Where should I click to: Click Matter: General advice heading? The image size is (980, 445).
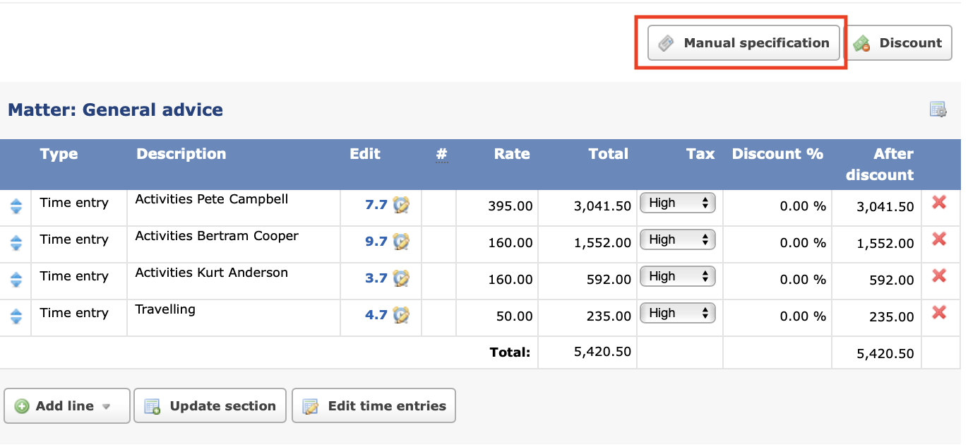[115, 110]
